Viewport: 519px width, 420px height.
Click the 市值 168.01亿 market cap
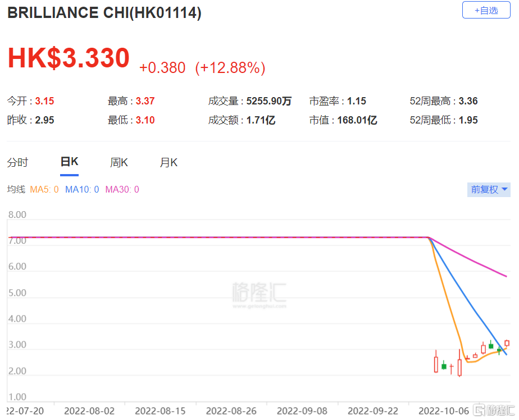coord(343,120)
